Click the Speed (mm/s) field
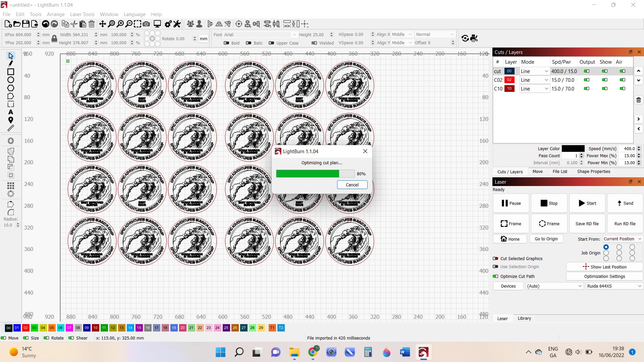Image resolution: width=644 pixels, height=362 pixels. [628, 148]
